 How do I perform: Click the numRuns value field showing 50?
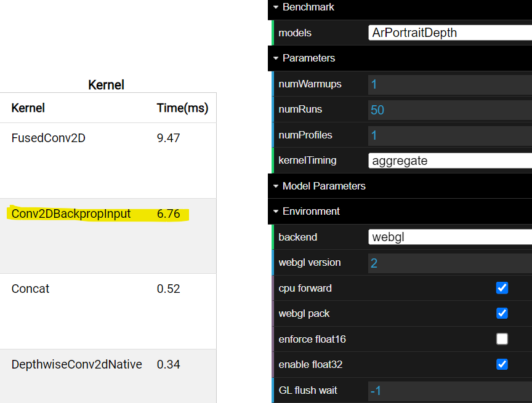click(450, 110)
